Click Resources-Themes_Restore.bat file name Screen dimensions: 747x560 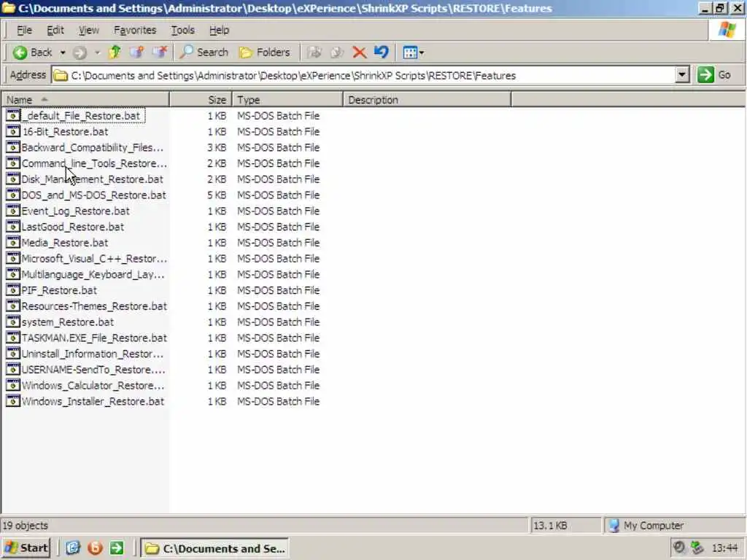94,306
